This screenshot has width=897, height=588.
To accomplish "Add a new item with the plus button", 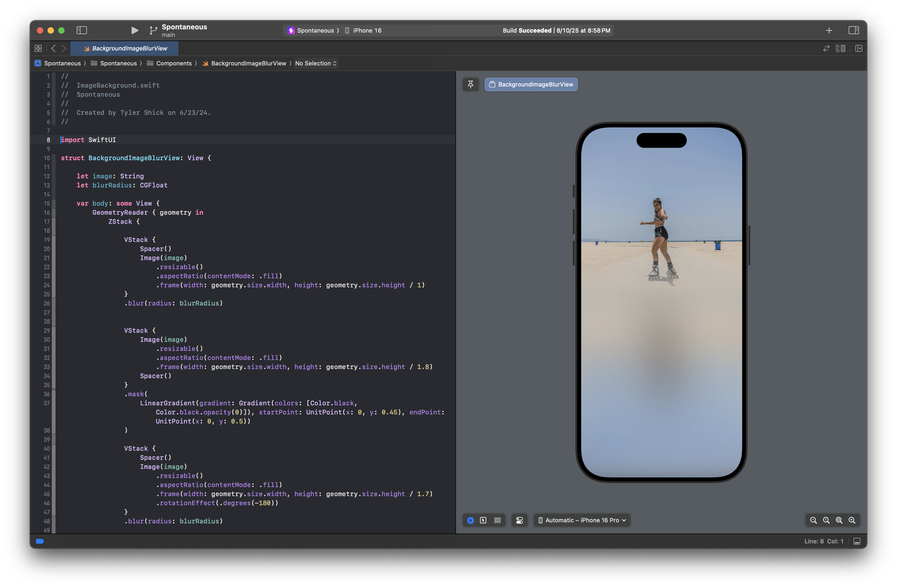I will 829,30.
